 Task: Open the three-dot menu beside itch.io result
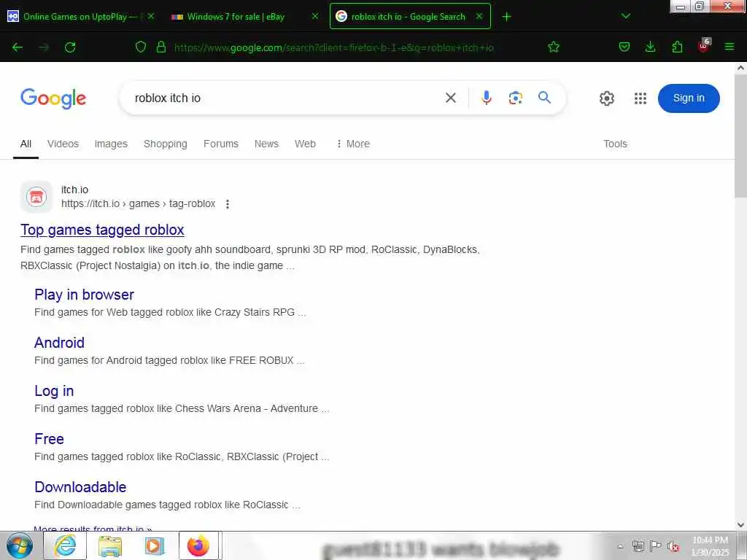coord(228,204)
